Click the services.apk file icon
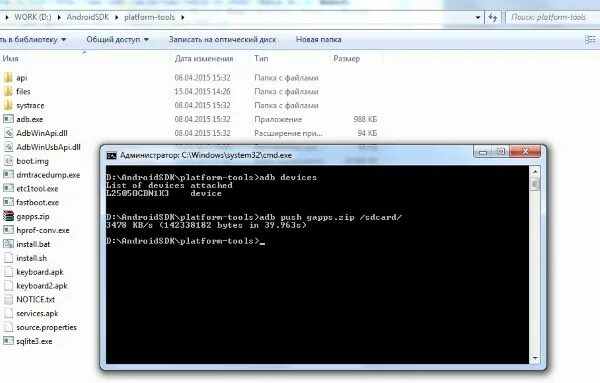600x383 pixels. [8, 313]
